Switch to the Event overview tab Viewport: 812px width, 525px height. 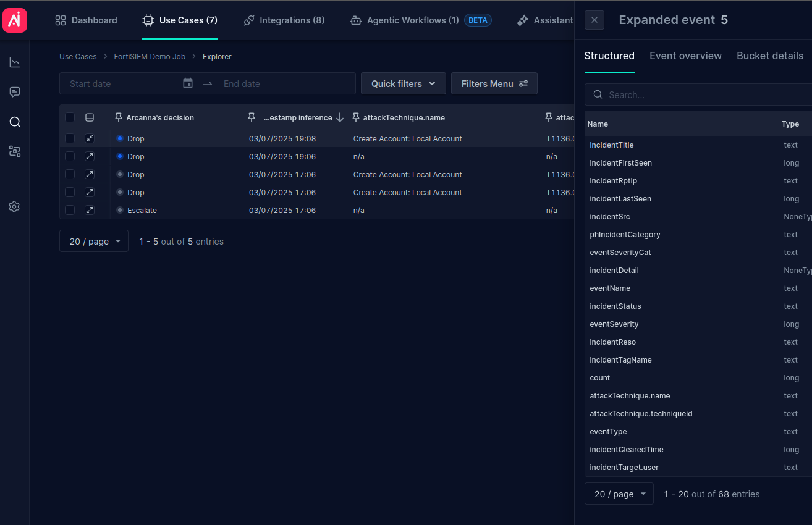(x=685, y=56)
